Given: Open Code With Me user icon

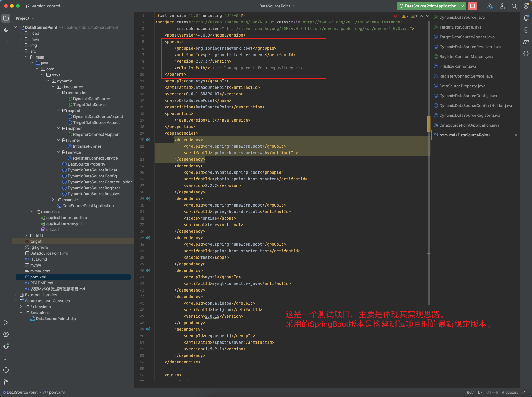Looking at the screenshot, I should pyautogui.click(x=502, y=6).
